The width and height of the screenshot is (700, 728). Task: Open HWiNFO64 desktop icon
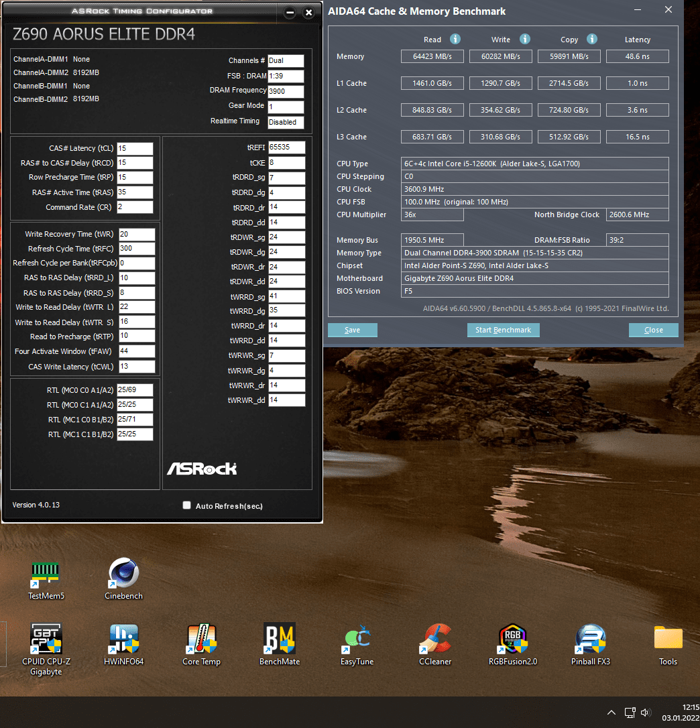pos(123,644)
